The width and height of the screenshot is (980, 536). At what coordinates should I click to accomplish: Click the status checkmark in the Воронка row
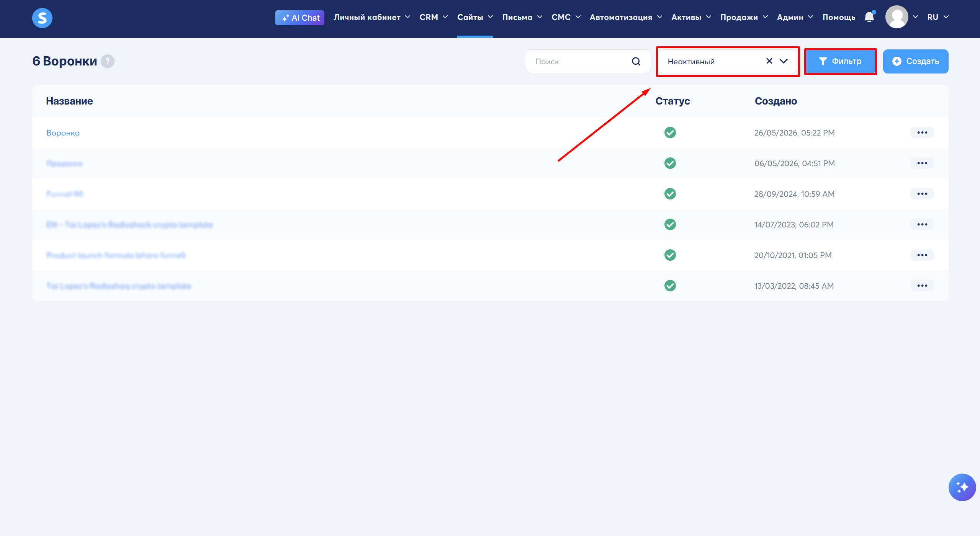coord(670,132)
